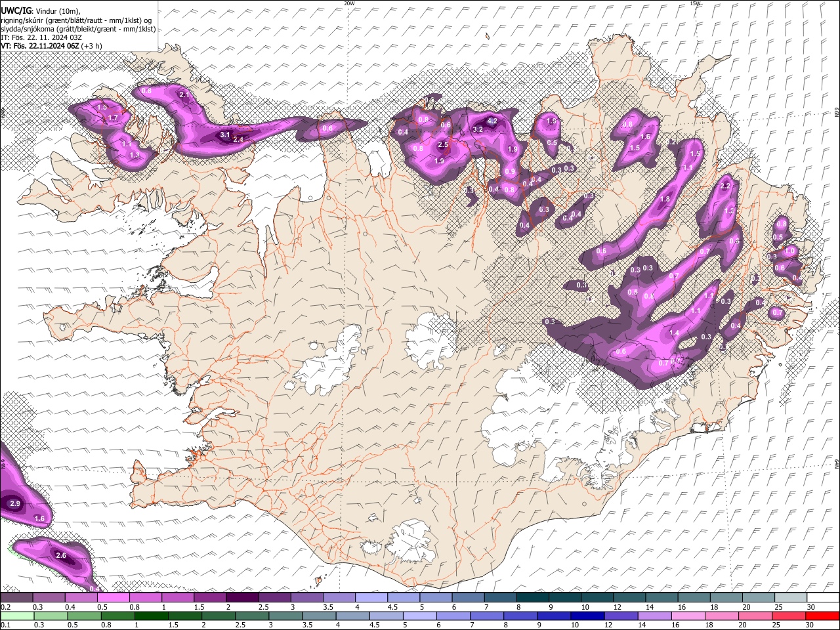Click the 2.5 precipitation value in the north
840x630 pixels.
pyautogui.click(x=443, y=145)
